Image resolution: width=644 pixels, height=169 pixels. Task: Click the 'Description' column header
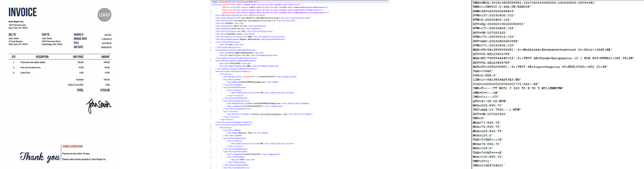coord(42,57)
